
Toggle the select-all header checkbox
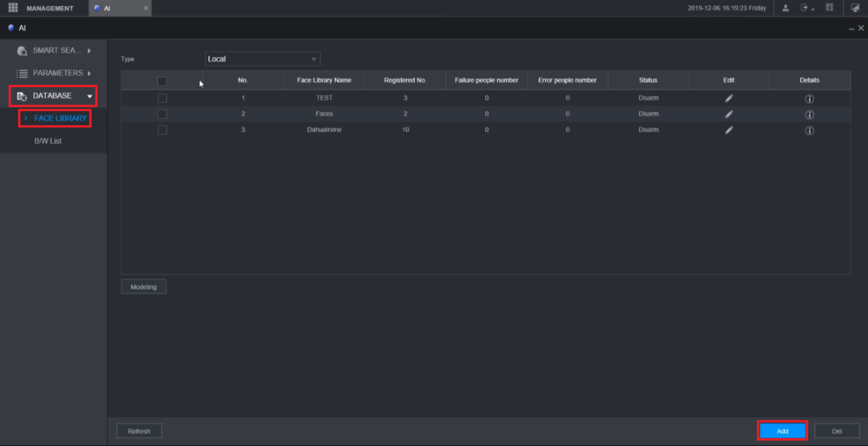[x=161, y=81]
